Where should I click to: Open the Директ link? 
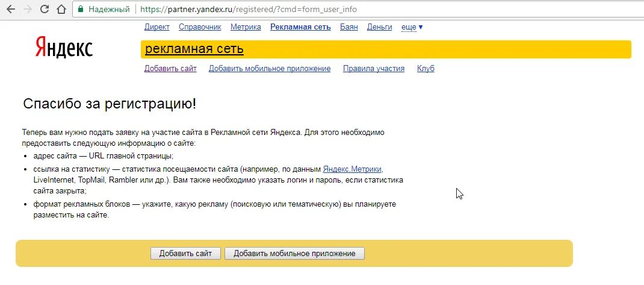click(157, 27)
